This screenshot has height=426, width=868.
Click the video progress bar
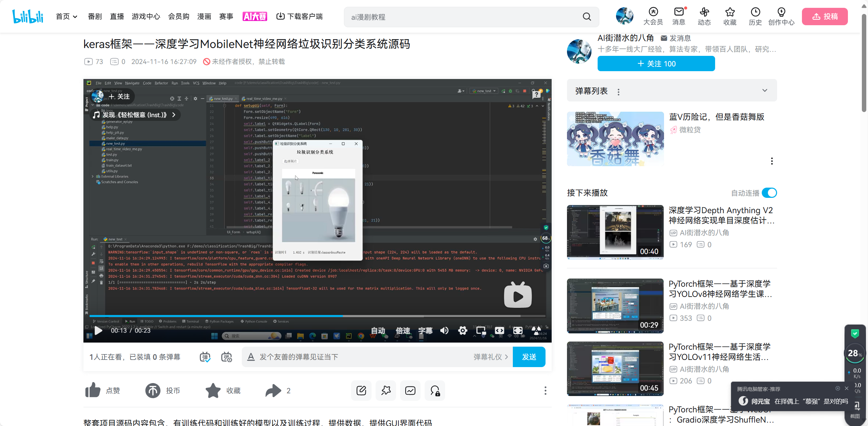click(317, 316)
